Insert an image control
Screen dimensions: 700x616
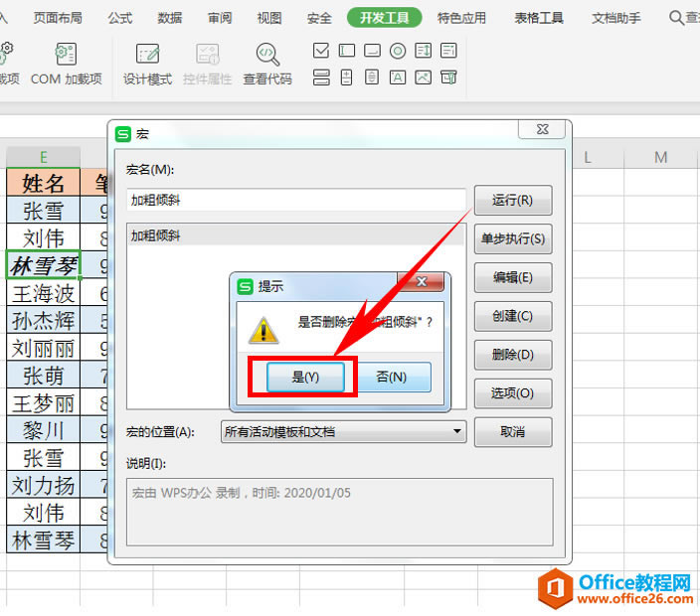(x=424, y=77)
